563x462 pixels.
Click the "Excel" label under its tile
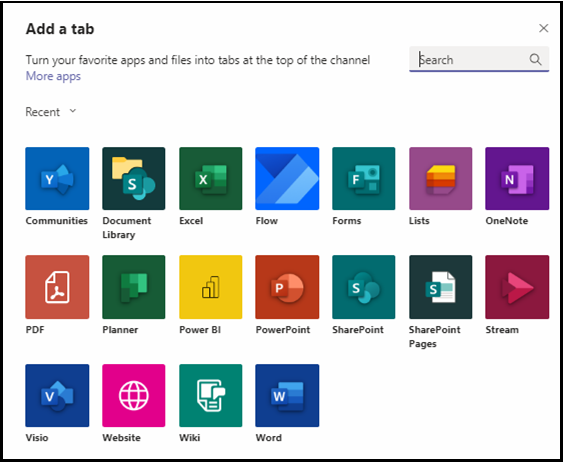191,220
